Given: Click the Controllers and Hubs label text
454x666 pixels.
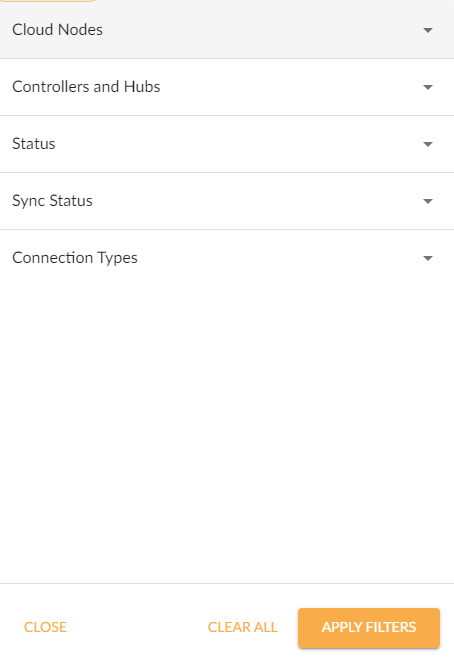Looking at the screenshot, I should click(86, 87).
